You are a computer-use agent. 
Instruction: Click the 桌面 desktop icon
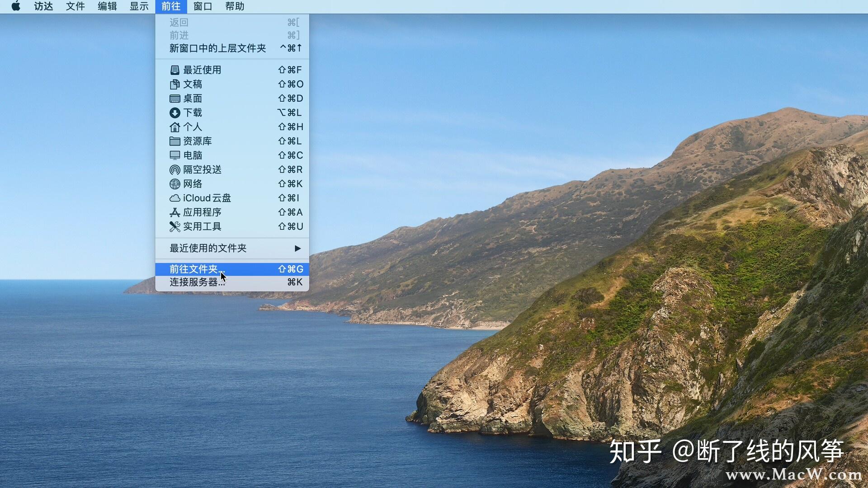175,99
